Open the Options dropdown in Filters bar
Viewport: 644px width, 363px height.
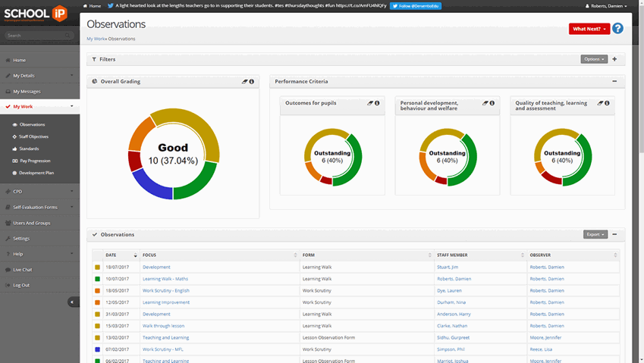click(594, 59)
